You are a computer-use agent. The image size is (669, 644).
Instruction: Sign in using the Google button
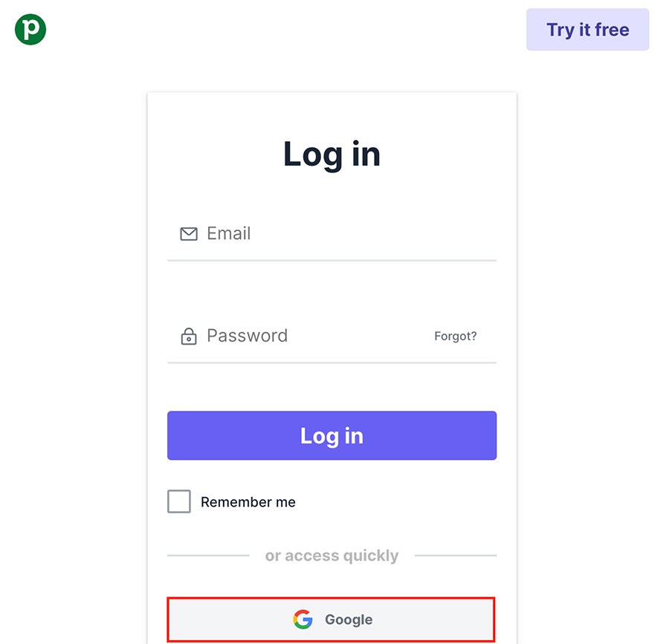pos(332,619)
